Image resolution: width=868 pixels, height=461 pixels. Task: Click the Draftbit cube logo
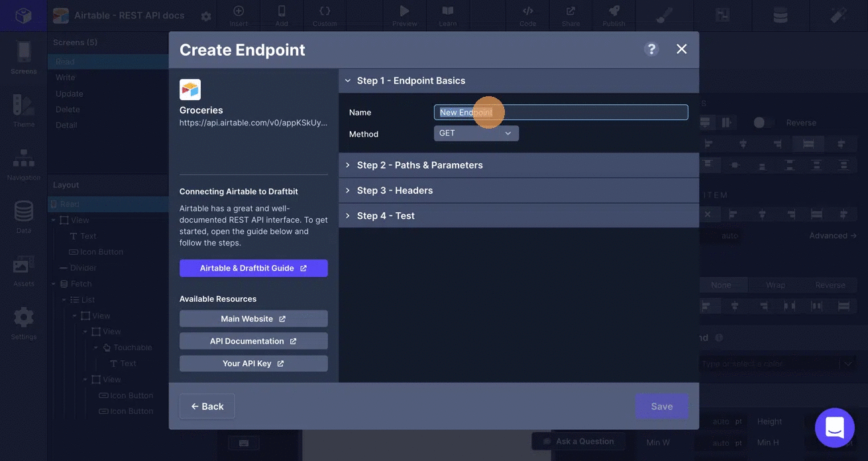[x=24, y=15]
